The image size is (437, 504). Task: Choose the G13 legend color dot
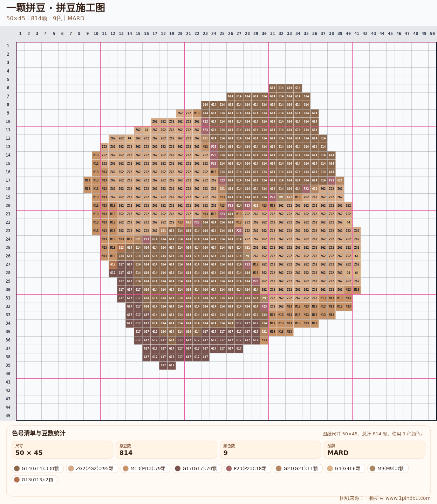pos(17,480)
